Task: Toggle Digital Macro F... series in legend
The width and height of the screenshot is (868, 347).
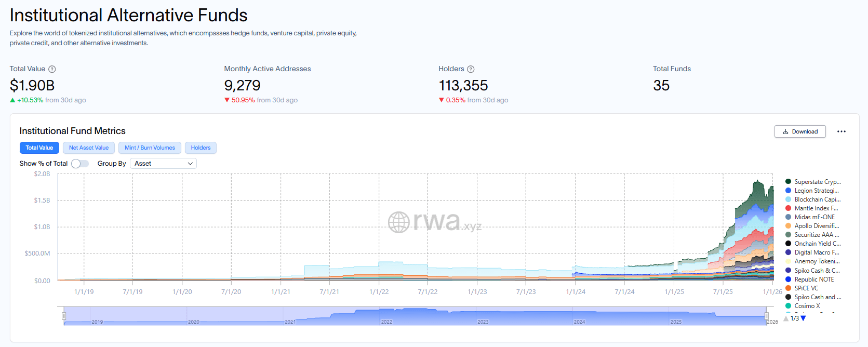Action: 812,252
